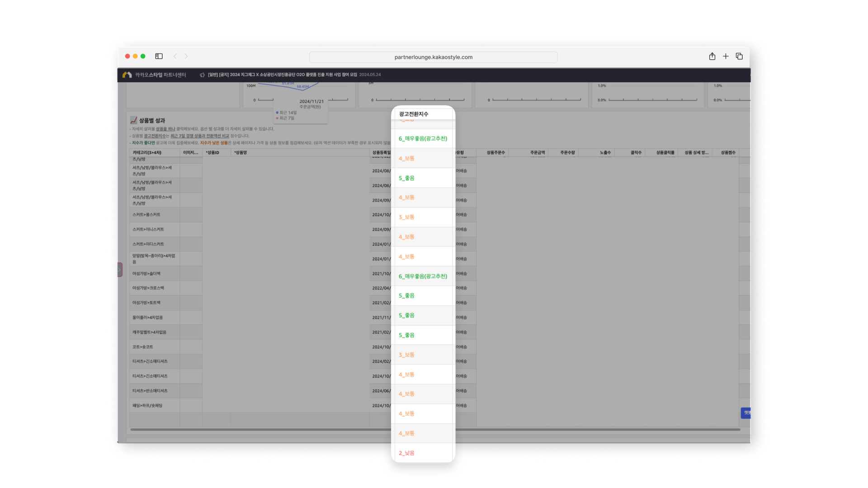The width and height of the screenshot is (868, 488).
Task: Select the 여성가방>크로스백 category row
Action: tap(155, 288)
